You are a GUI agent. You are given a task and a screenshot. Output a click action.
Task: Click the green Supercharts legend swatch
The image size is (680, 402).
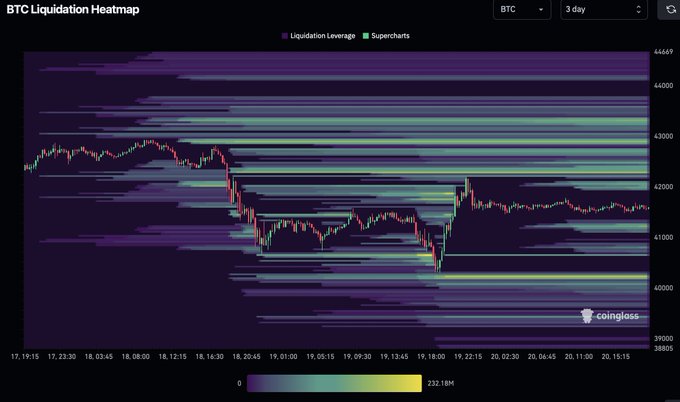click(366, 36)
